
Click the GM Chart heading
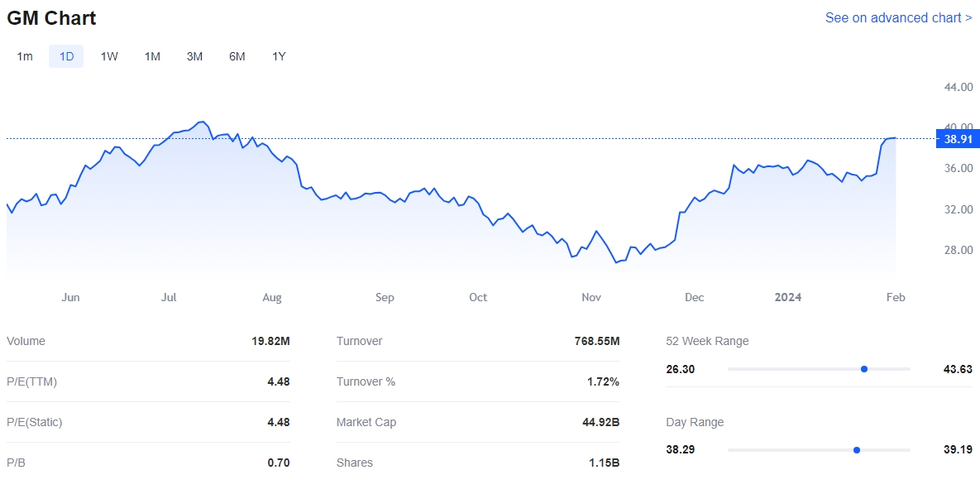click(51, 17)
